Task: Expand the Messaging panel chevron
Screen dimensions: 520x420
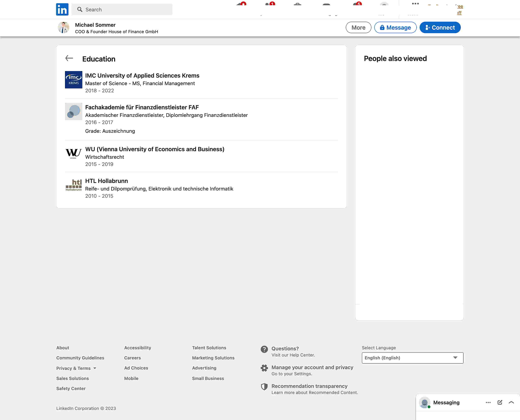Action: coord(511,402)
